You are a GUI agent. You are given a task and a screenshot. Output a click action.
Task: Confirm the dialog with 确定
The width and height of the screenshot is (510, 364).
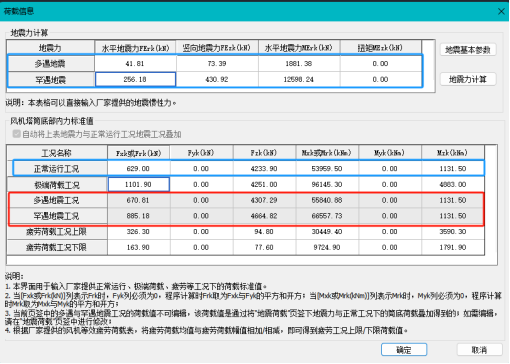click(404, 350)
